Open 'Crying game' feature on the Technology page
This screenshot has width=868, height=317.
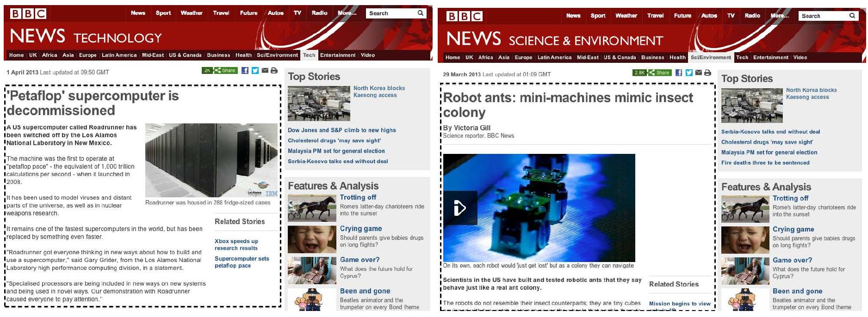pyautogui.click(x=361, y=229)
